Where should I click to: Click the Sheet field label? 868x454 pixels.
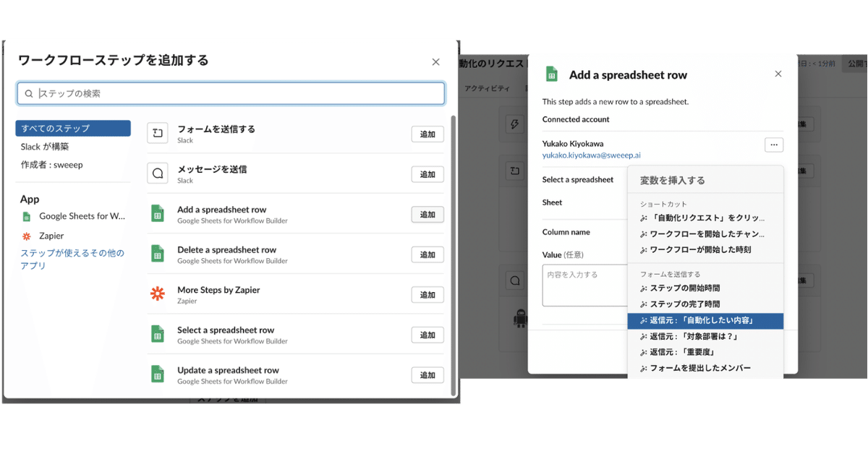(x=552, y=202)
